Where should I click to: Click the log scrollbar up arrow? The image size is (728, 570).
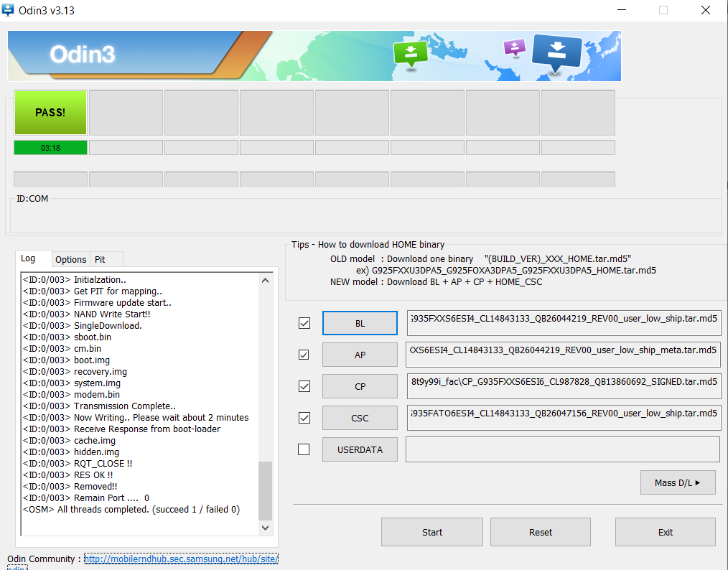(265, 281)
